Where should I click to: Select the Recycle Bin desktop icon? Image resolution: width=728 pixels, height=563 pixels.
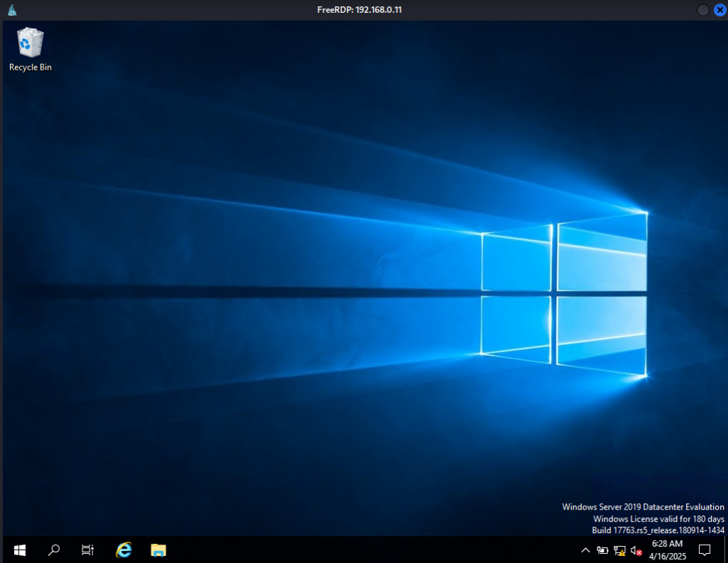coord(30,50)
